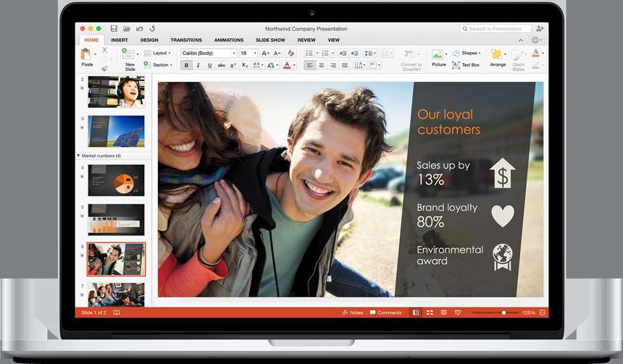Switch to Slide Sorter view in status bar

tap(430, 313)
